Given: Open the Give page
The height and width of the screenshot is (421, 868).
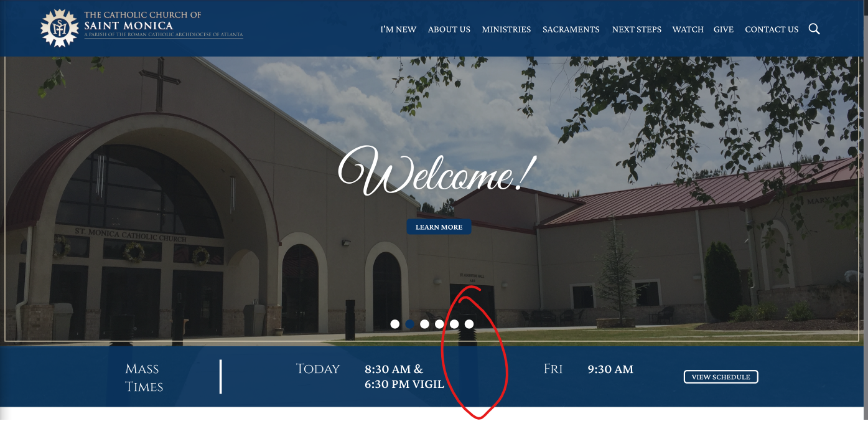Looking at the screenshot, I should (724, 29).
